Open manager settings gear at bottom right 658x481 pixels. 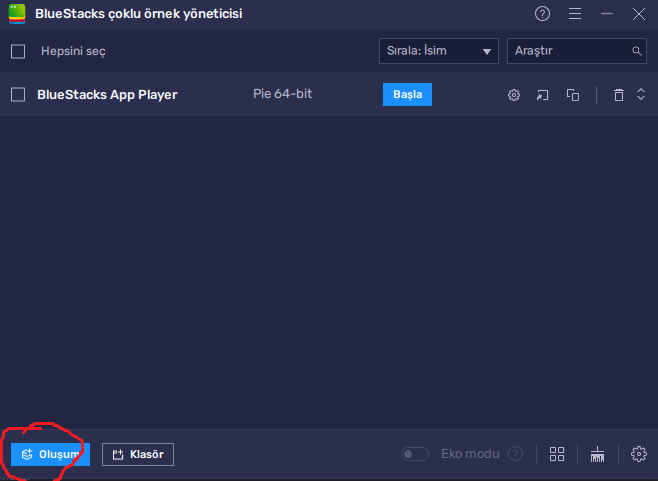point(639,454)
